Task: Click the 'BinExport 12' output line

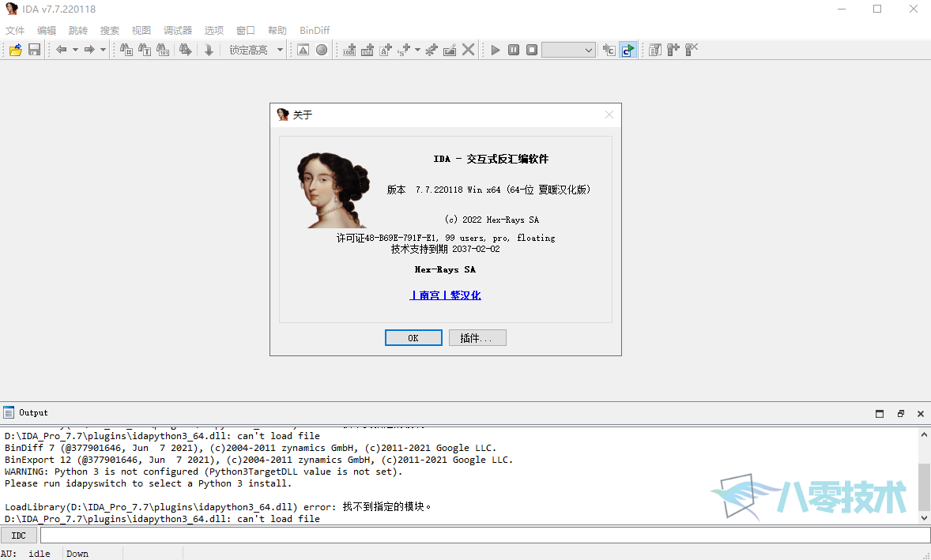Action: 259,460
